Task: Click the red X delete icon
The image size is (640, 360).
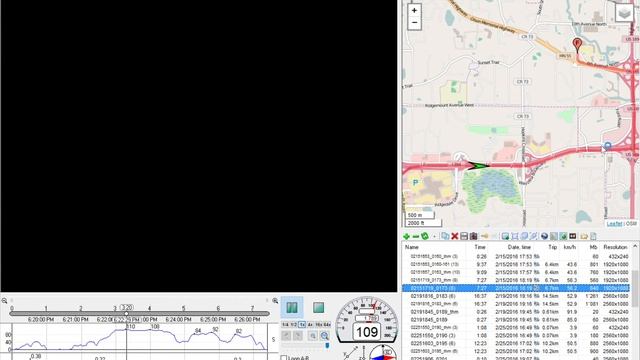Action: pyautogui.click(x=455, y=236)
